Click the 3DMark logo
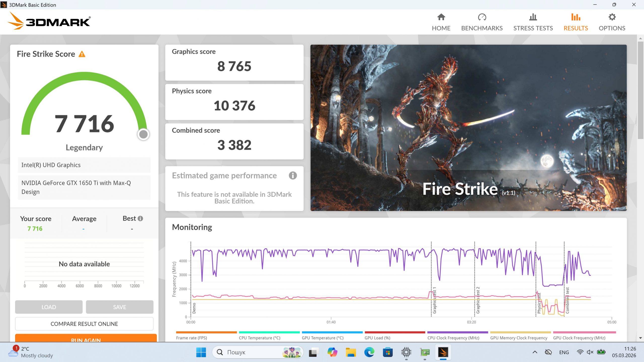644x362 pixels. [49, 21]
